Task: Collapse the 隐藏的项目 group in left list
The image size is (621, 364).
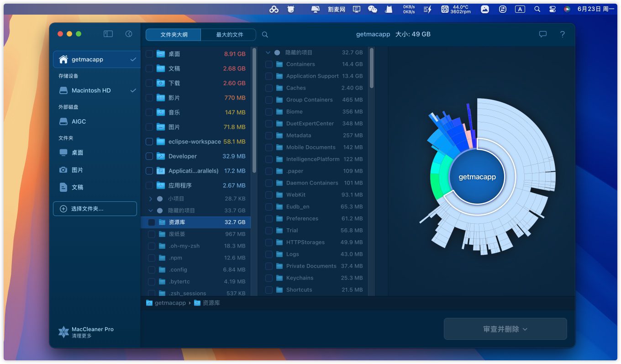Action: [x=151, y=211]
